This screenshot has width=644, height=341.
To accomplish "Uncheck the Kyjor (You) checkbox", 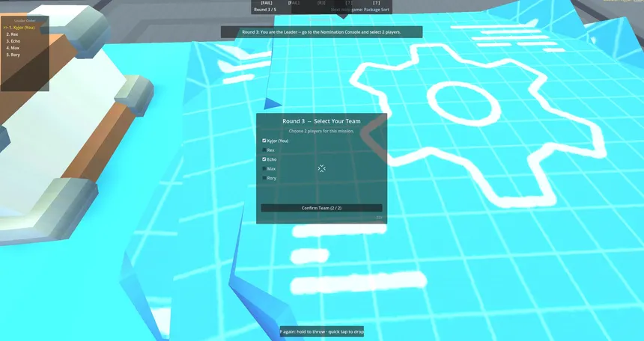I will coord(264,141).
